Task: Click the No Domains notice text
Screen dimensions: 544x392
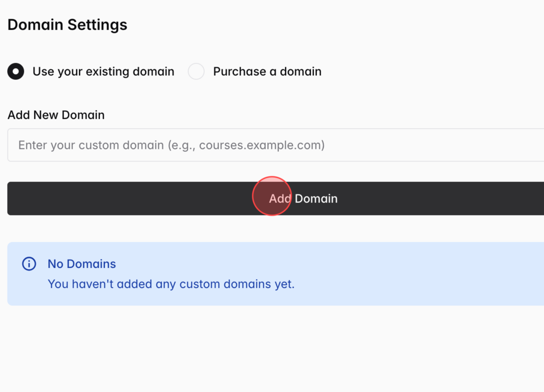Action: 82,264
